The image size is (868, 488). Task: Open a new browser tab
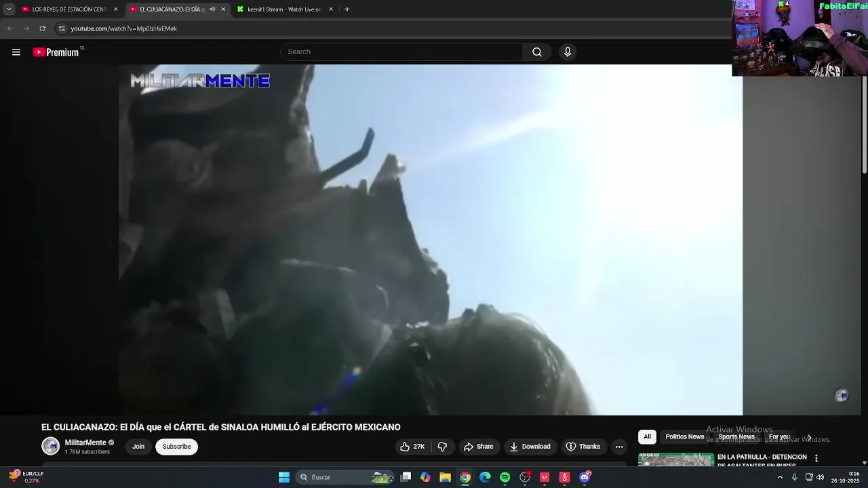[x=347, y=9]
